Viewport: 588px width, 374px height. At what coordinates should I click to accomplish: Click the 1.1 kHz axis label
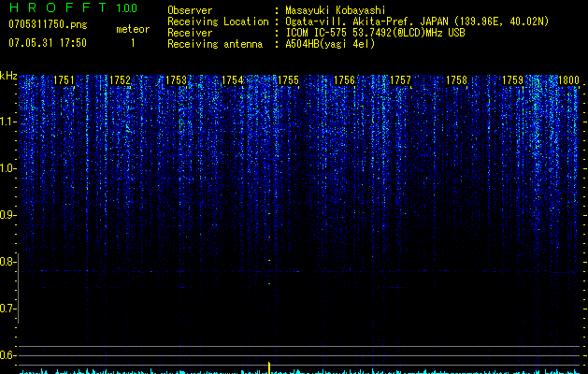[x=8, y=122]
